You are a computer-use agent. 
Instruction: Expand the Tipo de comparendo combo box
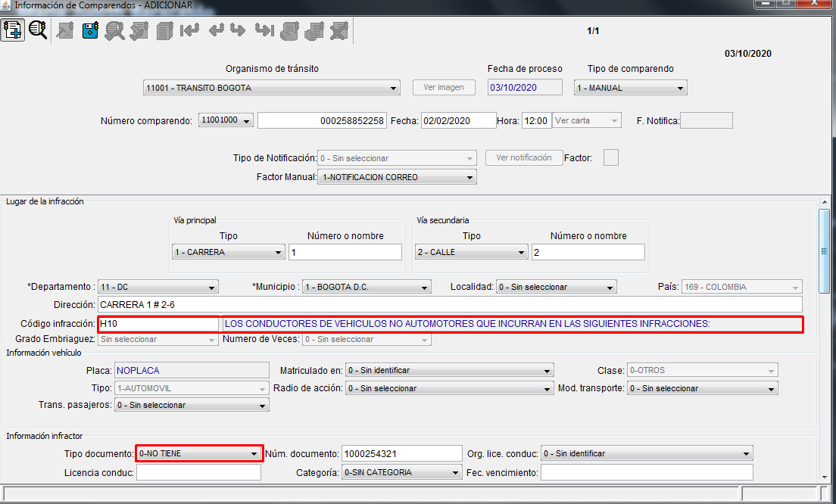tap(630, 88)
